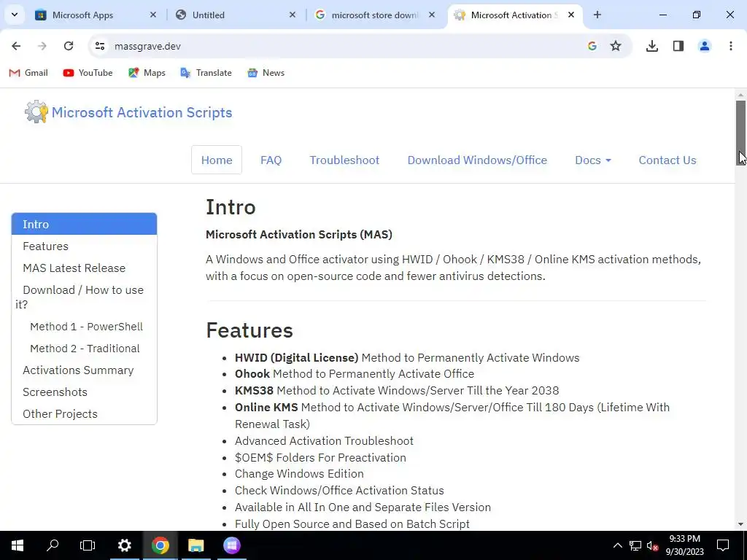
Task: Jump to Method 1 - PowerShell
Action: (86, 327)
